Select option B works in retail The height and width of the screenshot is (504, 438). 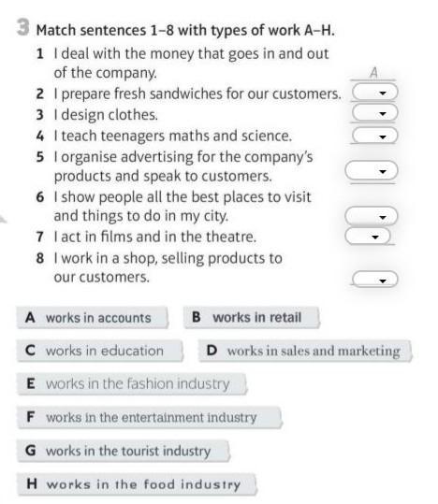(x=252, y=318)
